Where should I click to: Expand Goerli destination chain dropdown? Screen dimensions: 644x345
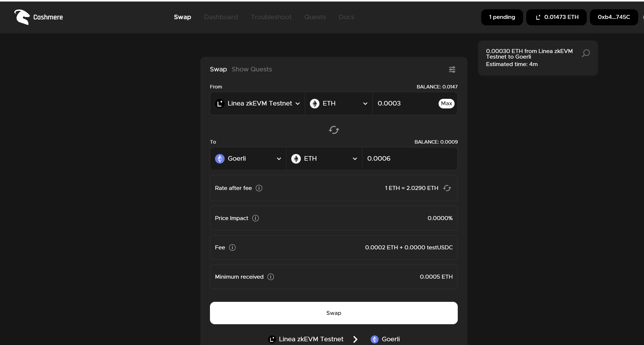248,159
